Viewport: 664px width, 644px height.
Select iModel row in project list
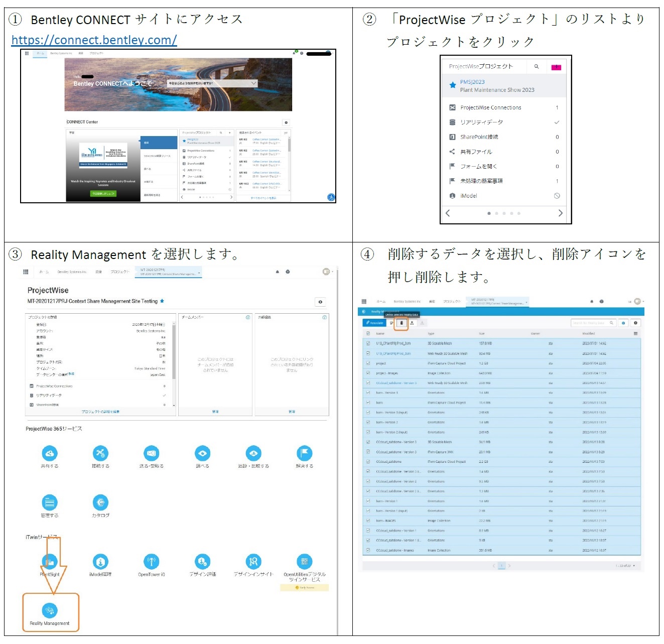(504, 196)
